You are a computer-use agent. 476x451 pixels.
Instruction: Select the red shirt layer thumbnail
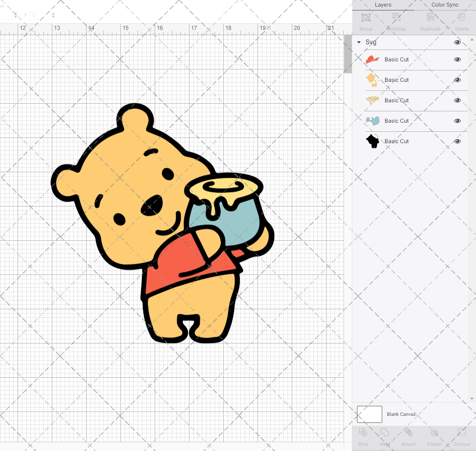point(373,59)
